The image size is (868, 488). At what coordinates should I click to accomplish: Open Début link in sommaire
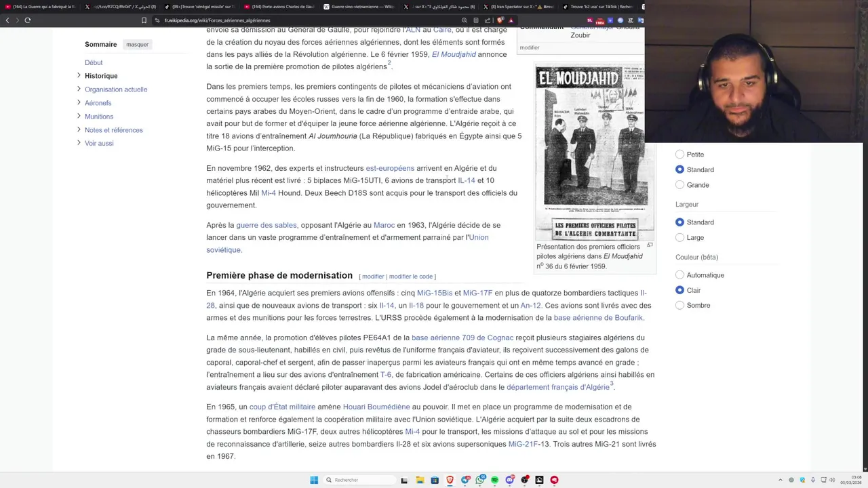94,62
